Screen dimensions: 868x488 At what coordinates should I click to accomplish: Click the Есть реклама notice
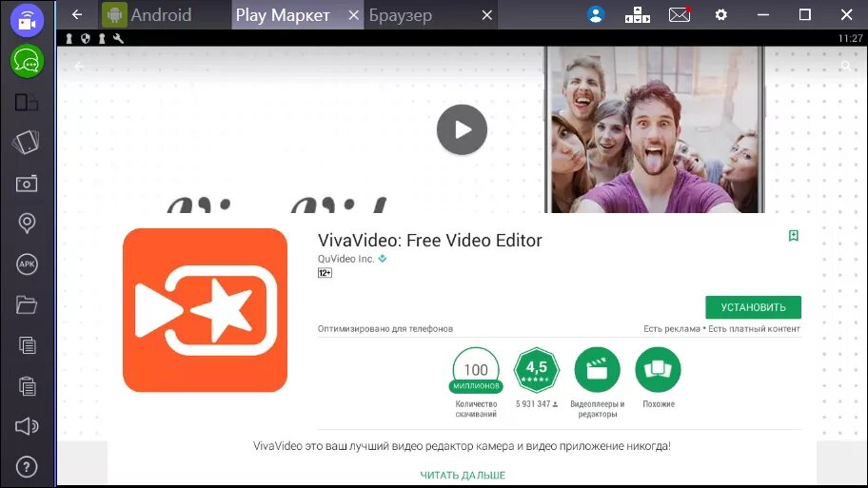click(672, 328)
